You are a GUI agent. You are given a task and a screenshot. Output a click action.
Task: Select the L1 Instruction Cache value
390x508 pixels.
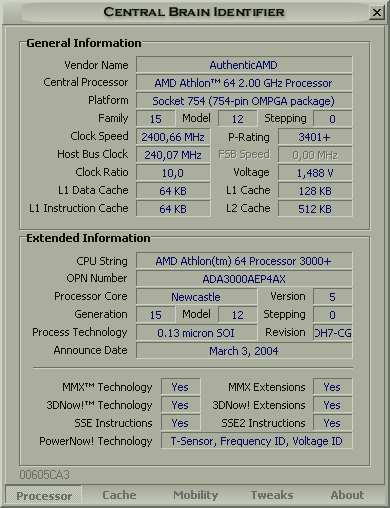tap(173, 209)
